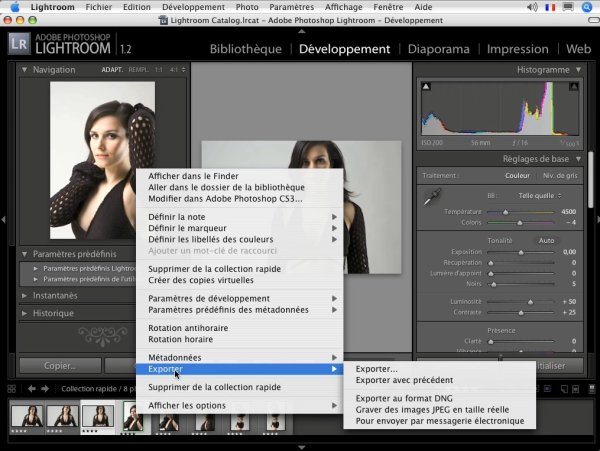Open Spotlight search icon
The image size is (600, 451).
(587, 7)
